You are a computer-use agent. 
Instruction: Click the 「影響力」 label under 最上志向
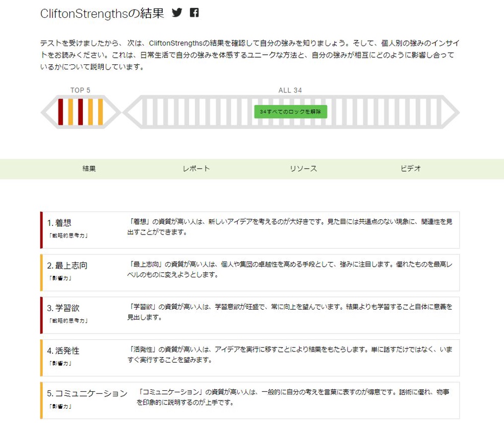[60, 278]
